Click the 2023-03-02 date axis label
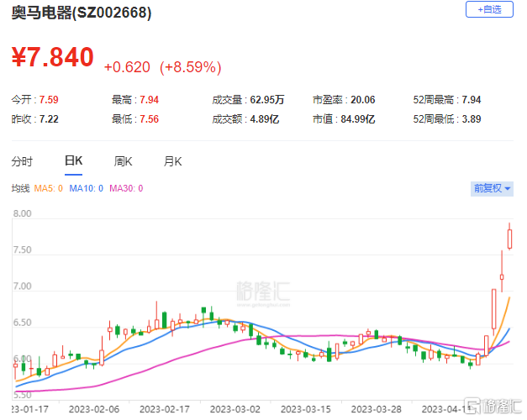Screen dimensions: 527x420 [235, 409]
